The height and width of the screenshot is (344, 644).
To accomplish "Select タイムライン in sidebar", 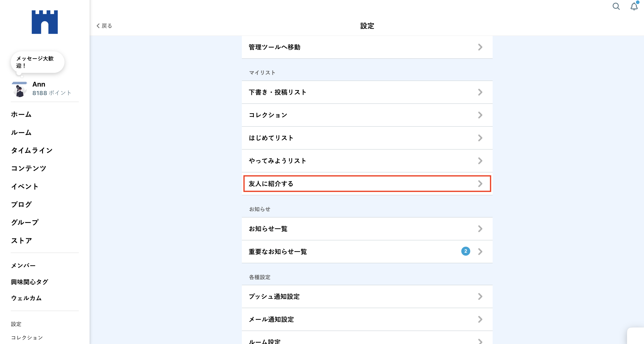I will 32,150.
